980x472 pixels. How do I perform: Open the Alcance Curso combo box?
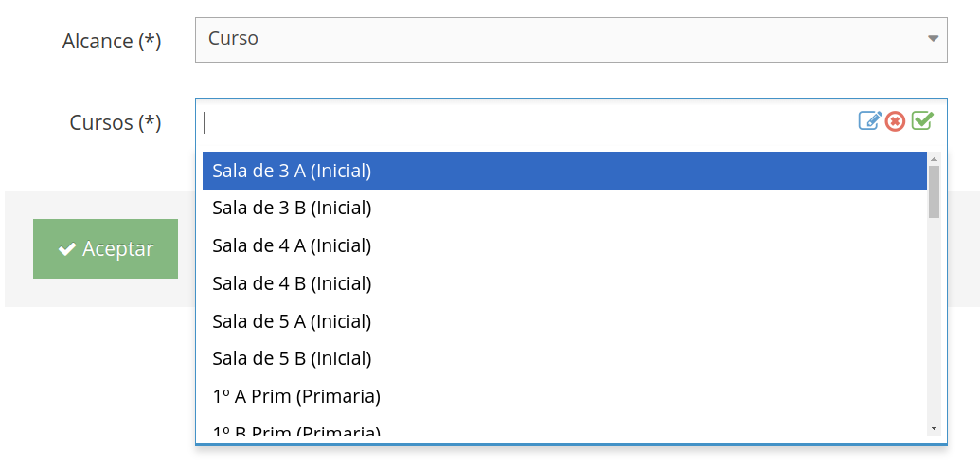coord(571,40)
